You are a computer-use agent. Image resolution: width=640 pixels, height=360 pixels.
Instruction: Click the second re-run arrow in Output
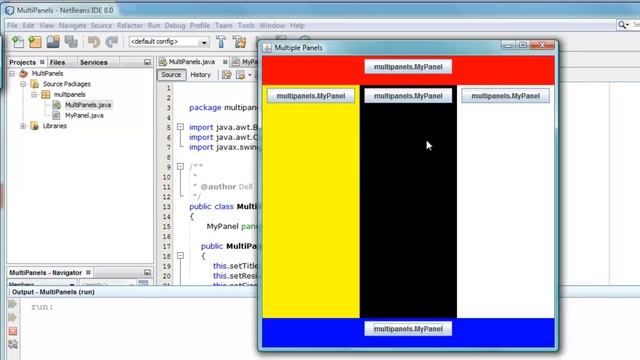coord(13,318)
